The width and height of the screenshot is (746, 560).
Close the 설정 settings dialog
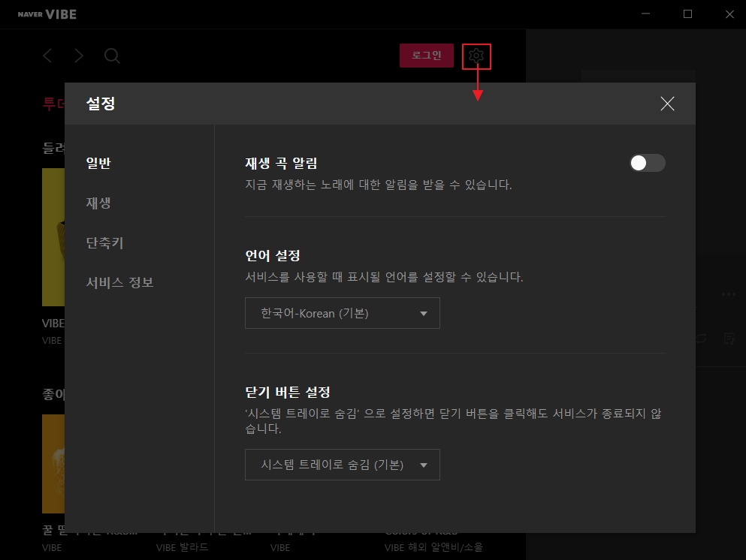(x=667, y=104)
